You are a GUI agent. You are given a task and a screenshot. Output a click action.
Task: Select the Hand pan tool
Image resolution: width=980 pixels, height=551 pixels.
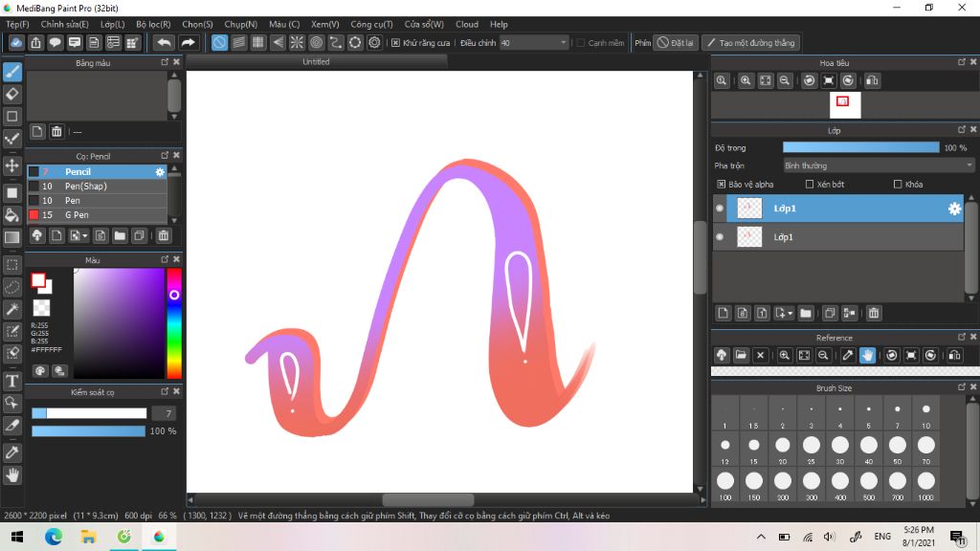click(12, 475)
